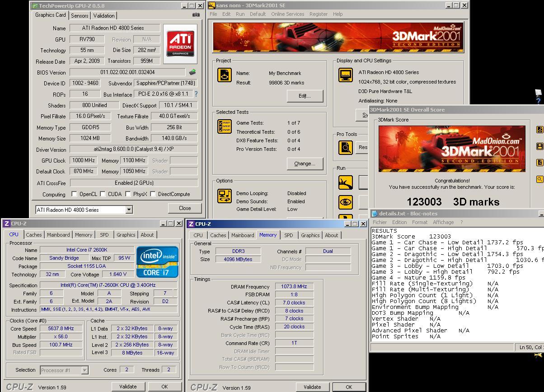
Task: Click the GPU Clock 1000 MHz field
Action: [x=84, y=160]
